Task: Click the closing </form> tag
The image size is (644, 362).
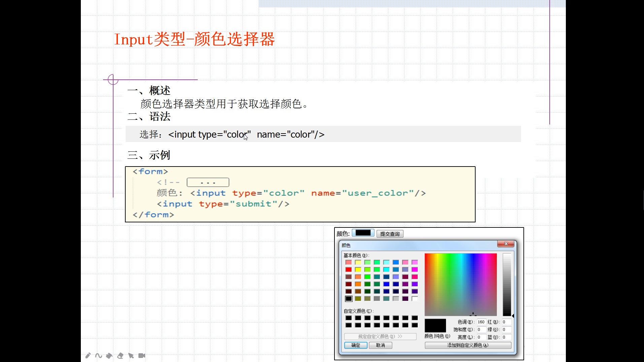Action: tap(153, 215)
